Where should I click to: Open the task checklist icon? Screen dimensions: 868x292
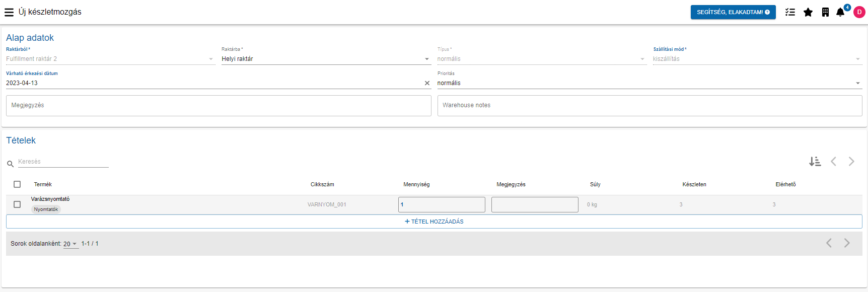pos(790,12)
